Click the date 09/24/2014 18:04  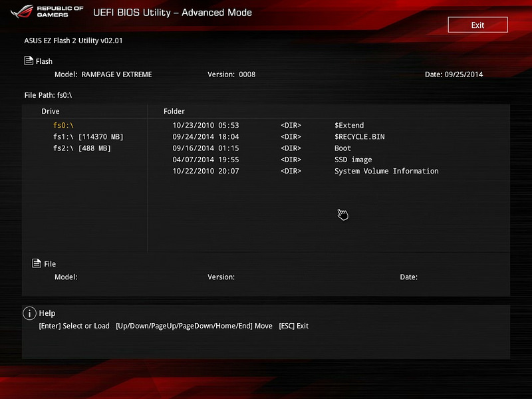click(205, 137)
